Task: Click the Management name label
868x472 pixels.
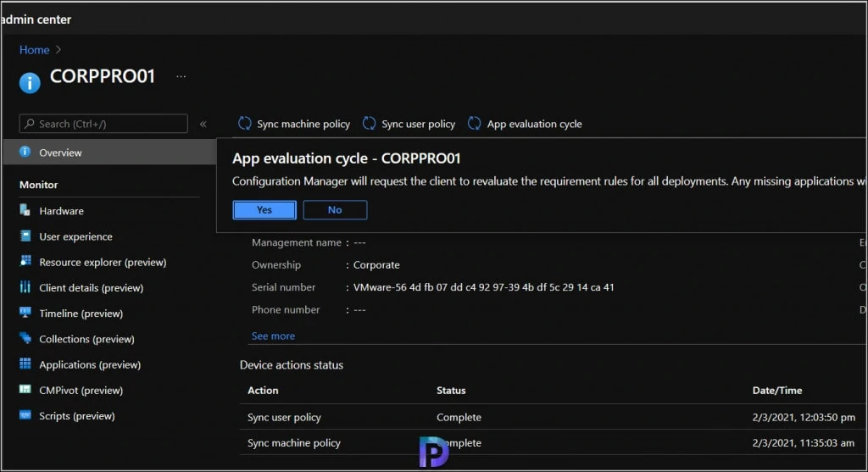Action: (296, 242)
